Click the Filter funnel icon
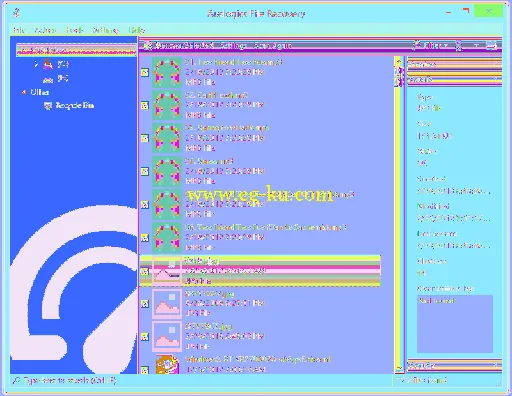The width and height of the screenshot is (512, 396). tap(417, 45)
